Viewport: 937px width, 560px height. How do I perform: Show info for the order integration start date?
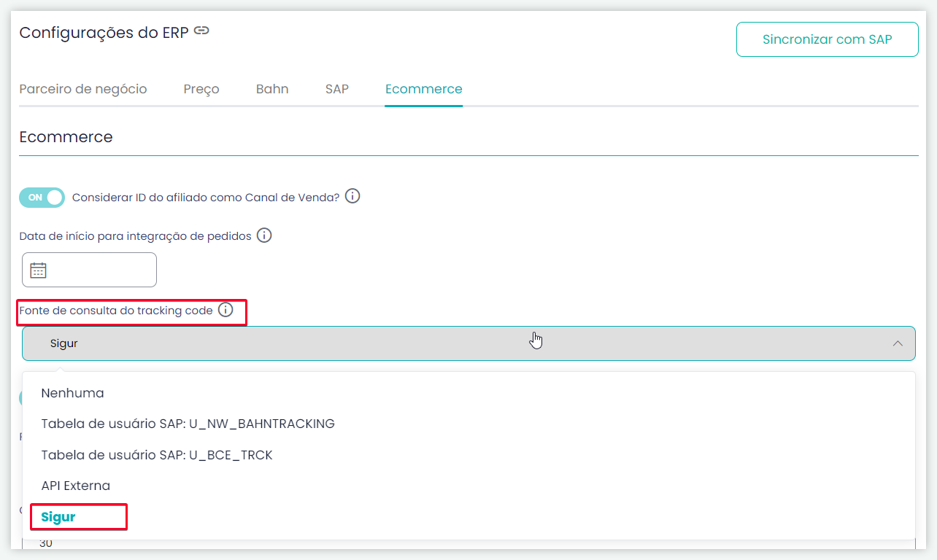(264, 236)
